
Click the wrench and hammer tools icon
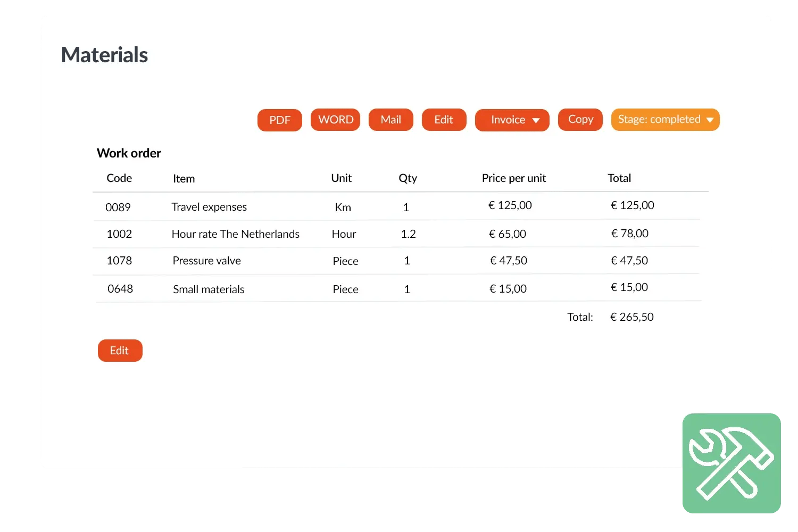click(731, 463)
